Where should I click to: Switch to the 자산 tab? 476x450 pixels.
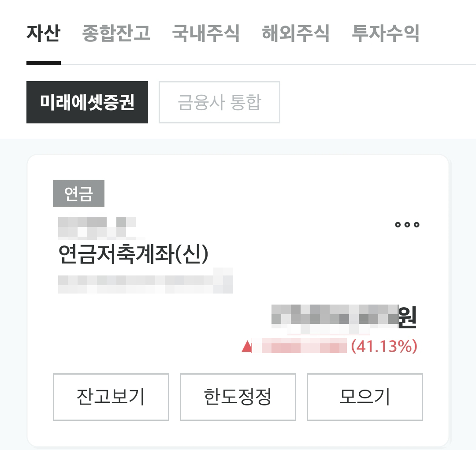pyautogui.click(x=43, y=33)
